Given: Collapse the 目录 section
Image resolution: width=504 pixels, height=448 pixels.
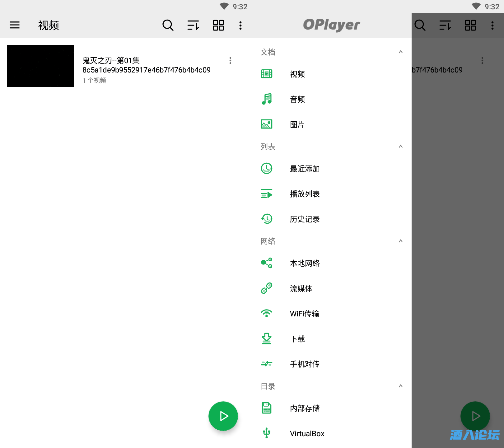Looking at the screenshot, I should coord(400,386).
